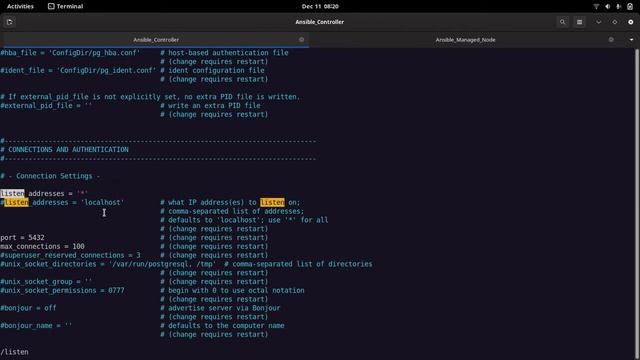Click the 'max_connections = 100' line

[42, 247]
